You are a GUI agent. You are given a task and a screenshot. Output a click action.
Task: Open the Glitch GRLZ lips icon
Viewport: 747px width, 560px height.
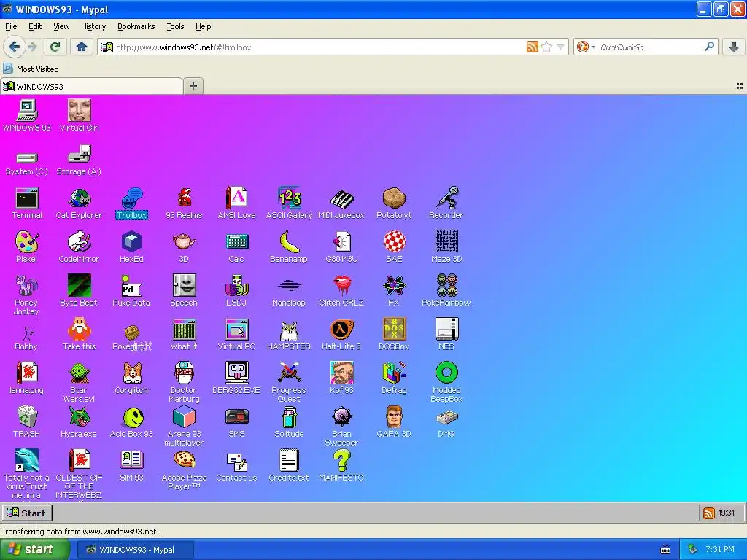341,290
